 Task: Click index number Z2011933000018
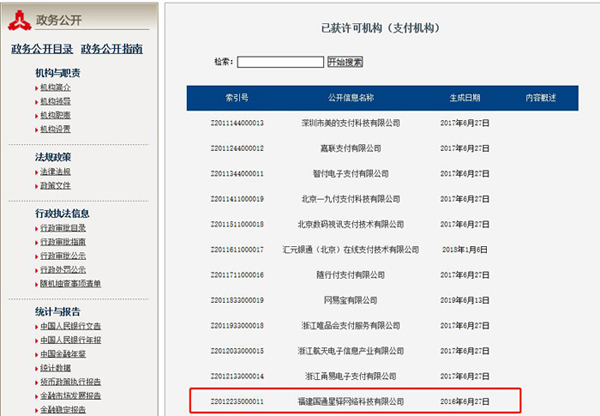pos(237,326)
